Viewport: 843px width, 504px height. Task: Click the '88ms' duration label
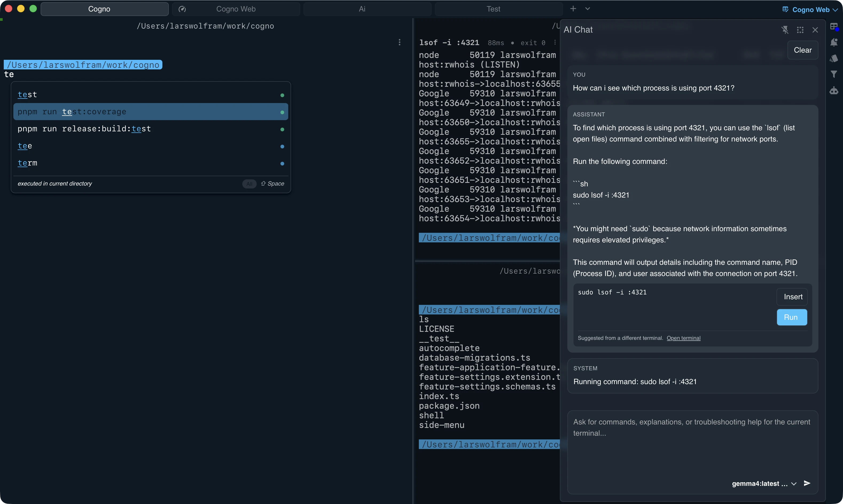pyautogui.click(x=496, y=43)
